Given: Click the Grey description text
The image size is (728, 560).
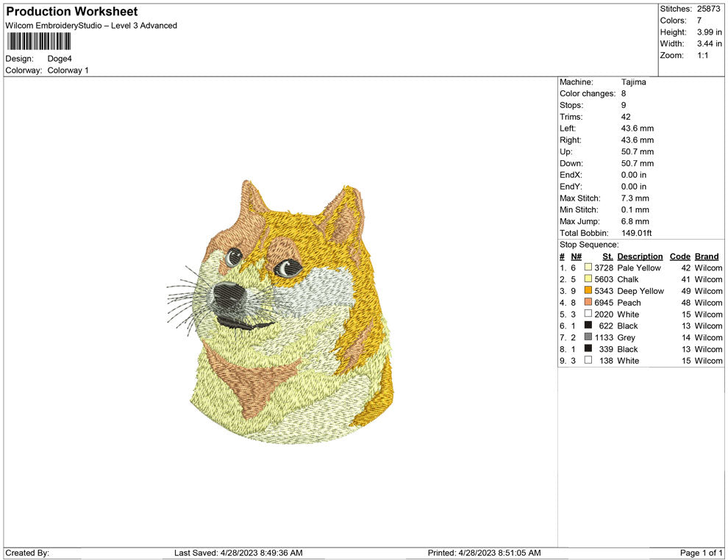Looking at the screenshot, I should pos(626,337).
